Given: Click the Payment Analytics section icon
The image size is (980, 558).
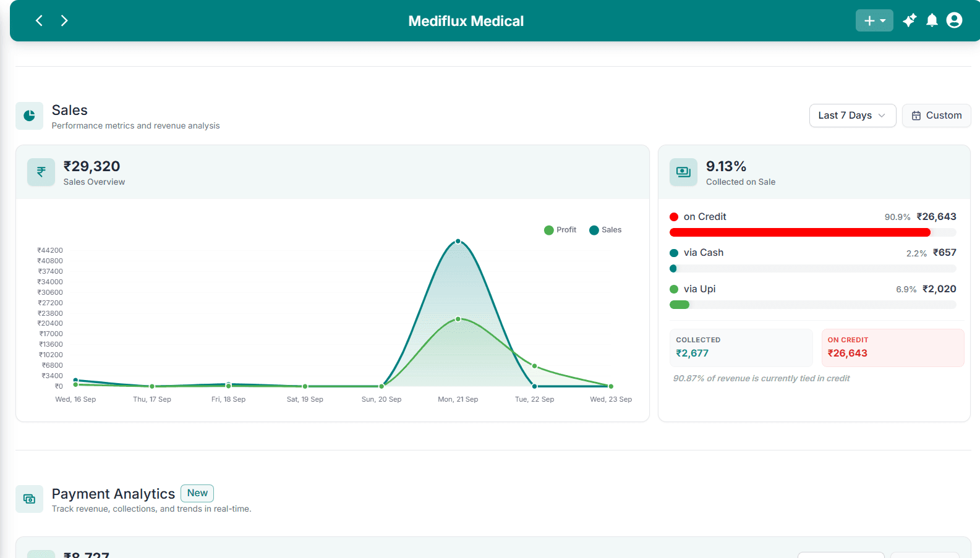Looking at the screenshot, I should coord(29,499).
